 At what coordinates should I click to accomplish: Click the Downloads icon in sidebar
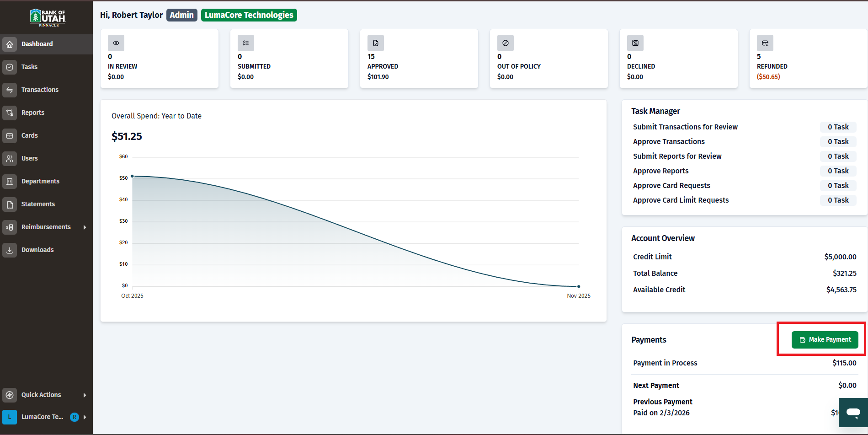coord(10,250)
